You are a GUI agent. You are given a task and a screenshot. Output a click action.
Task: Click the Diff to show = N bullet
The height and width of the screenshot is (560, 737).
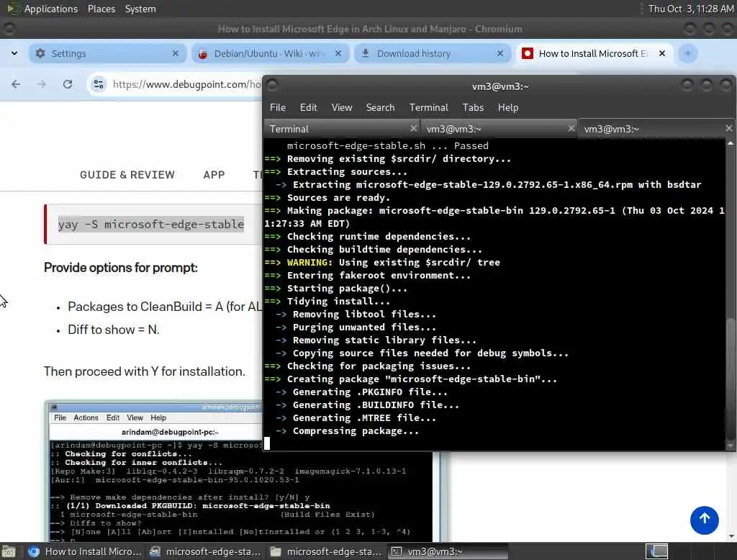[113, 330]
